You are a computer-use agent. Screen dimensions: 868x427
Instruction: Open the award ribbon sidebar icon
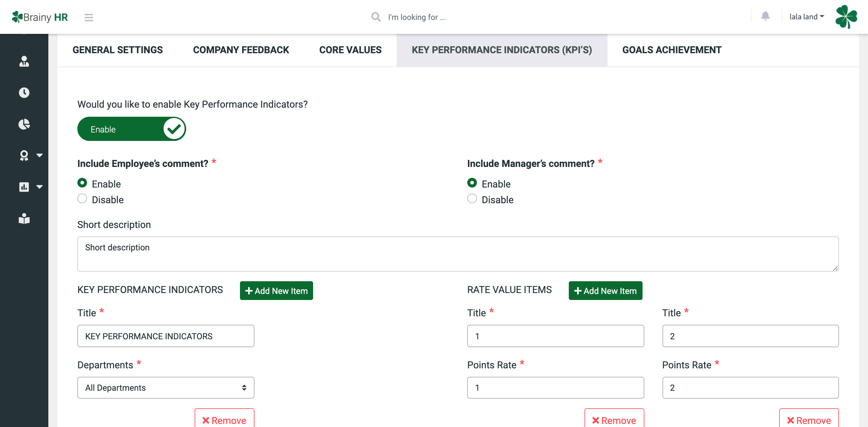tap(24, 155)
